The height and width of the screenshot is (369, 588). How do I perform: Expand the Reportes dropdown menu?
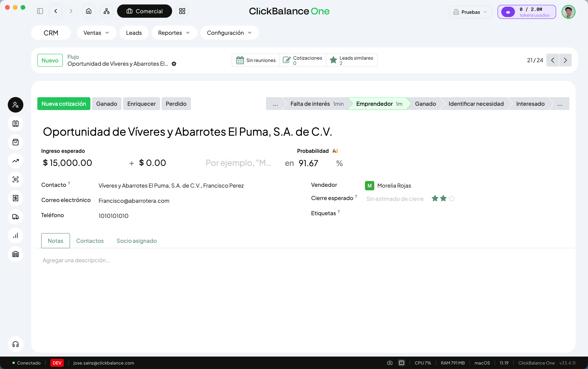(174, 33)
